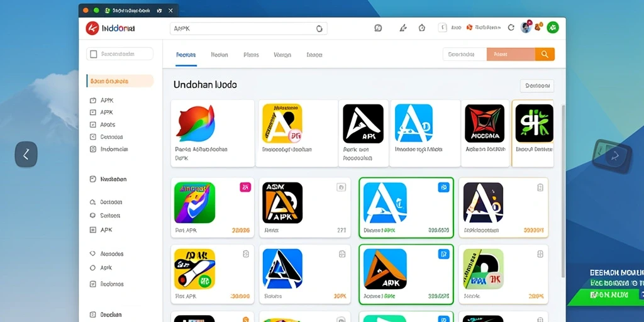This screenshot has width=644, height=322.
Task: Click the pentagon home icon in the top toolbar
Action: [x=422, y=28]
